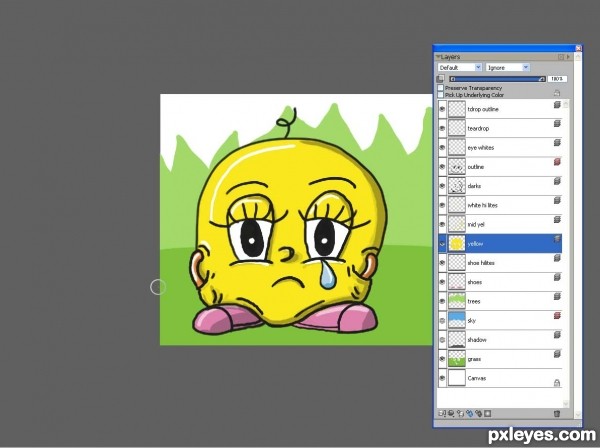
Task: Click the yellow layer thumbnail
Action: pos(457,244)
